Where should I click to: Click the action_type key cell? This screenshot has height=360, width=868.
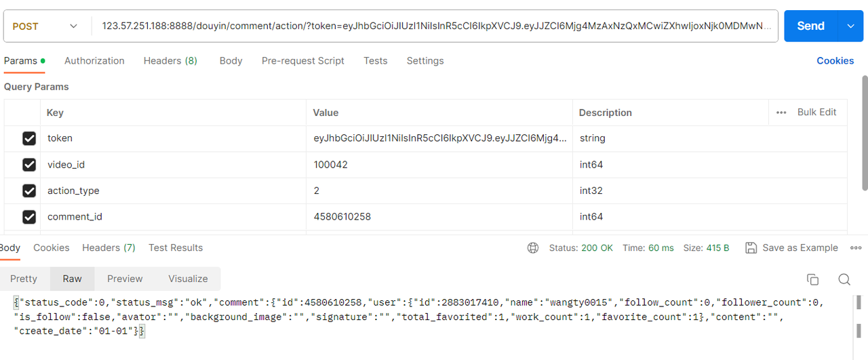tap(174, 191)
